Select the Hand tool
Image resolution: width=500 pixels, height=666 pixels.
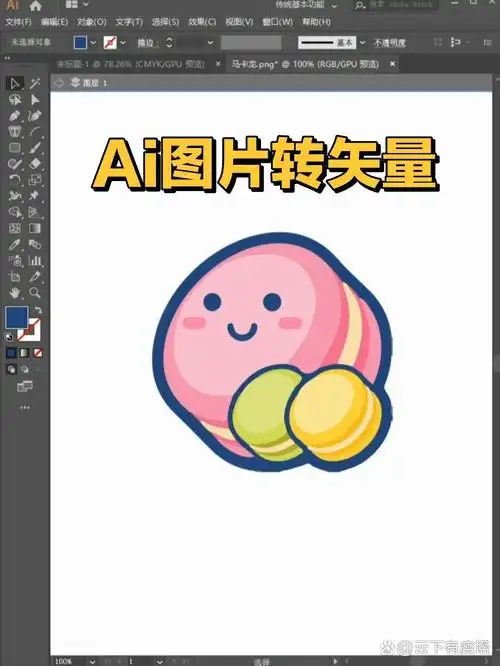[15, 293]
